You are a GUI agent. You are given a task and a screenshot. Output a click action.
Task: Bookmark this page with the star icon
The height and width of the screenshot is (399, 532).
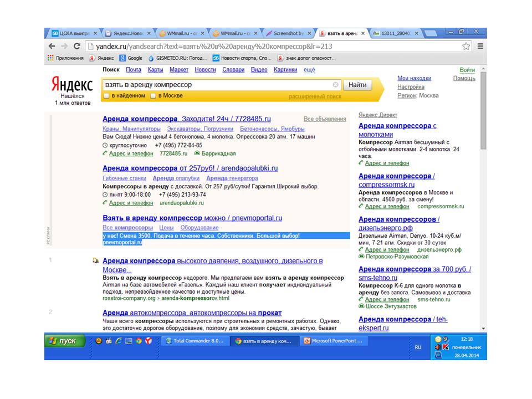[466, 46]
